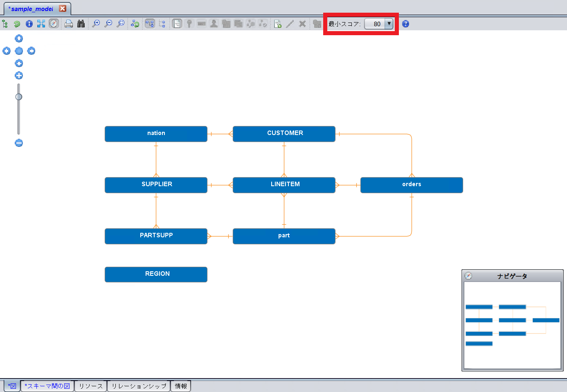Image resolution: width=567 pixels, height=392 pixels.
Task: Open the blue help question-mark icon
Action: pyautogui.click(x=405, y=24)
